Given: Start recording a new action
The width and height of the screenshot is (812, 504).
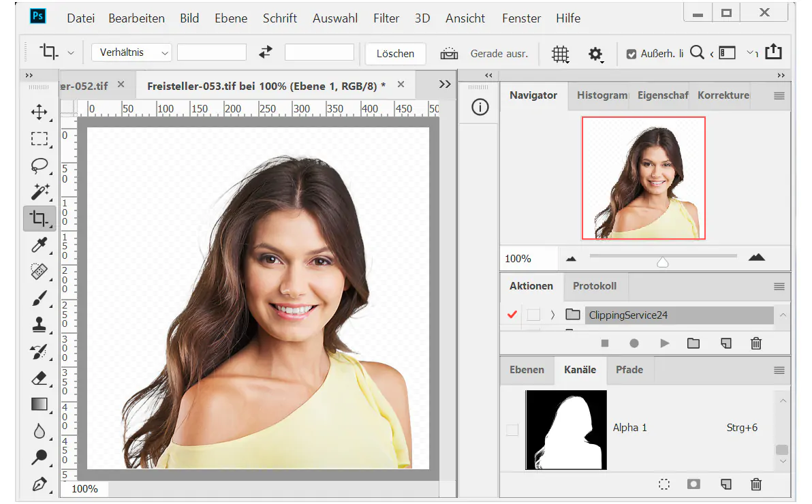Looking at the screenshot, I should [x=634, y=343].
